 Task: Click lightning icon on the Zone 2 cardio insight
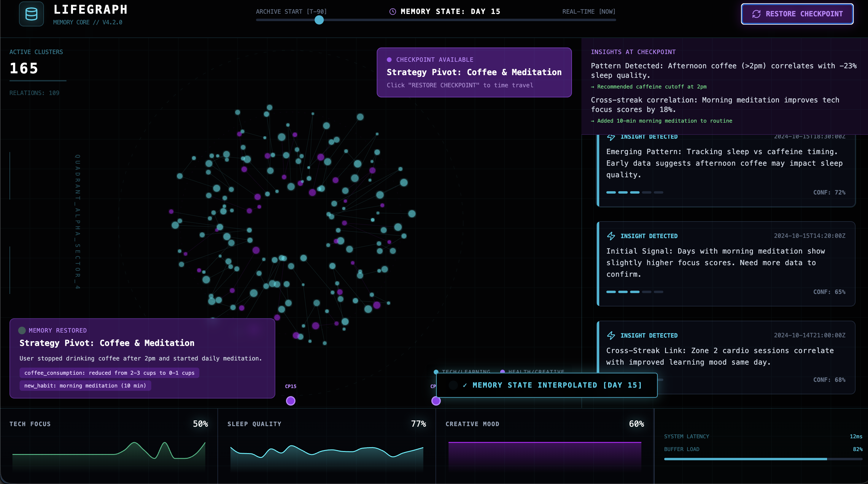[x=611, y=336]
